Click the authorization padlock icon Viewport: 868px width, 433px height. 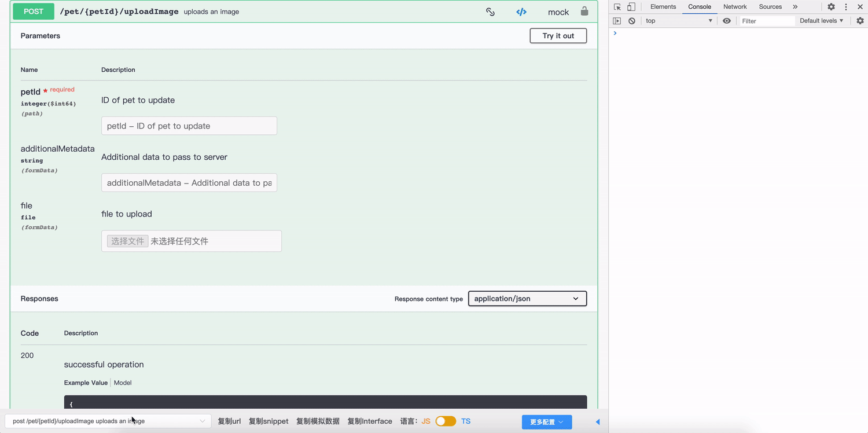tap(584, 12)
